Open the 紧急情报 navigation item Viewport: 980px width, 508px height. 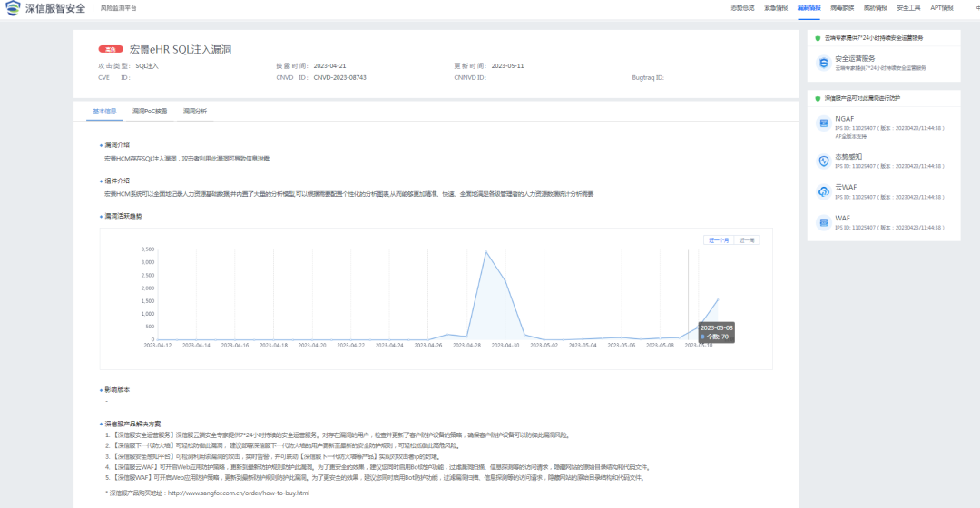click(x=776, y=8)
